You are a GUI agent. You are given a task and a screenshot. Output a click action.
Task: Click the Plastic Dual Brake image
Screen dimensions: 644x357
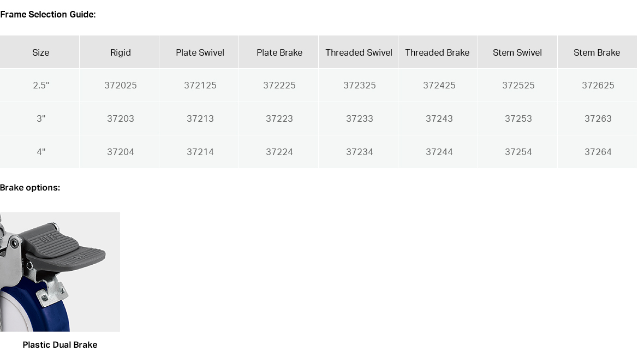coord(60,271)
